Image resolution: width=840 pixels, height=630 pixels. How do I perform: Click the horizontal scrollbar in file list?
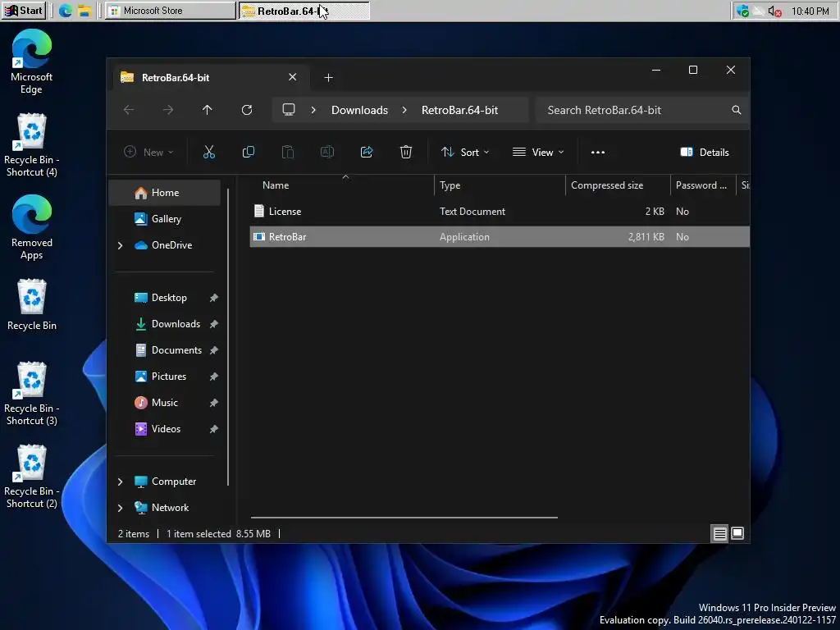click(404, 518)
